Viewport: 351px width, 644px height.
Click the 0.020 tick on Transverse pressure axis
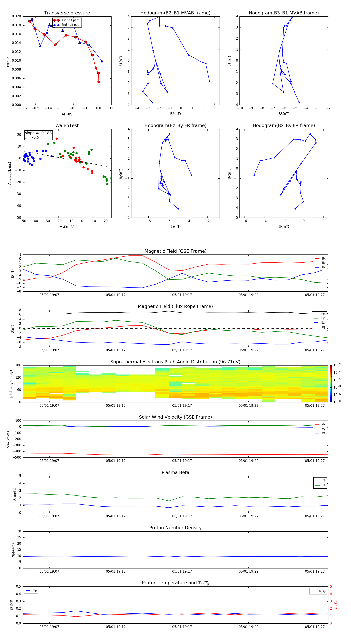tap(17, 16)
